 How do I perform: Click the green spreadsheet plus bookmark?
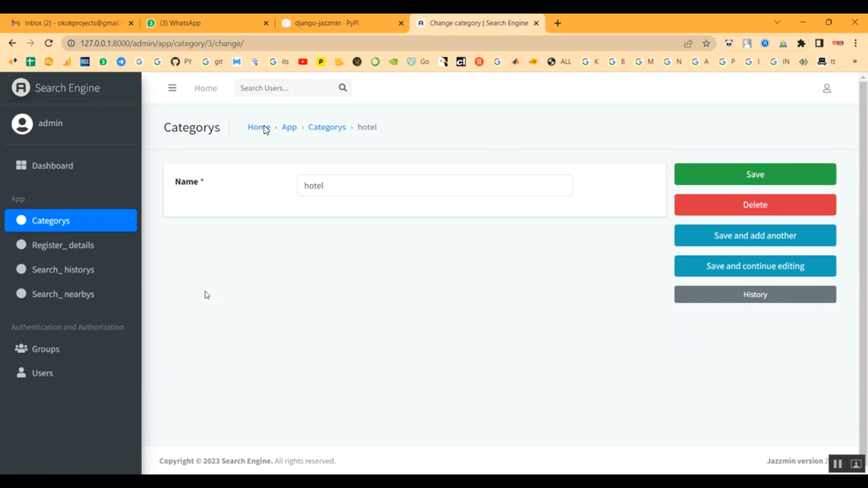pyautogui.click(x=31, y=61)
